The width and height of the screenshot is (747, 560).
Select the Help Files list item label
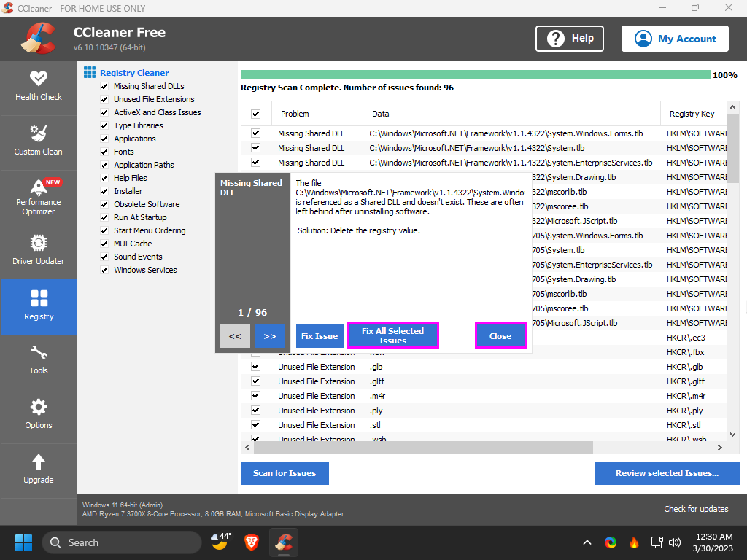point(131,178)
